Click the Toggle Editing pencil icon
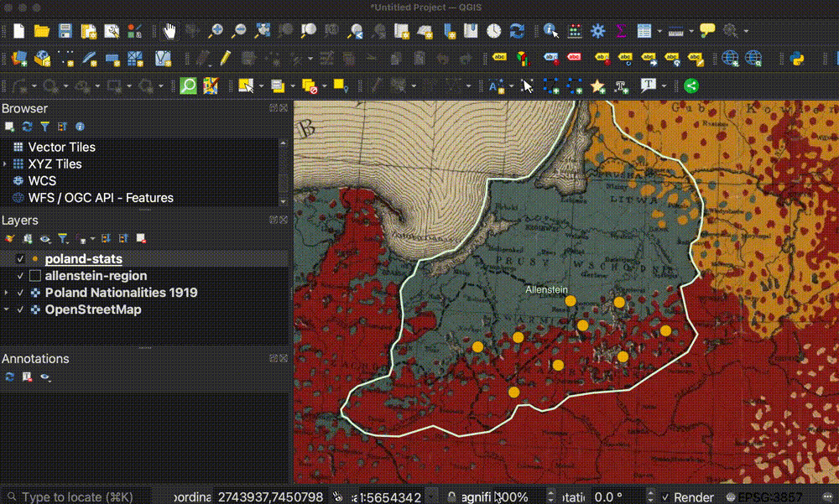This screenshot has width=839, height=504. (225, 58)
